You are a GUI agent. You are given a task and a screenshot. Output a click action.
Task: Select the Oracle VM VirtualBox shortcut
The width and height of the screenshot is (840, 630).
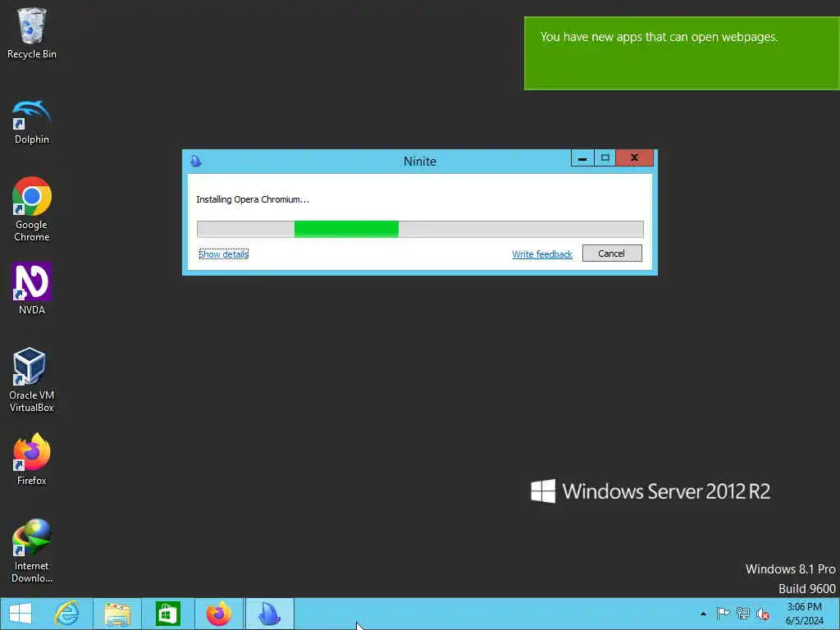32,380
